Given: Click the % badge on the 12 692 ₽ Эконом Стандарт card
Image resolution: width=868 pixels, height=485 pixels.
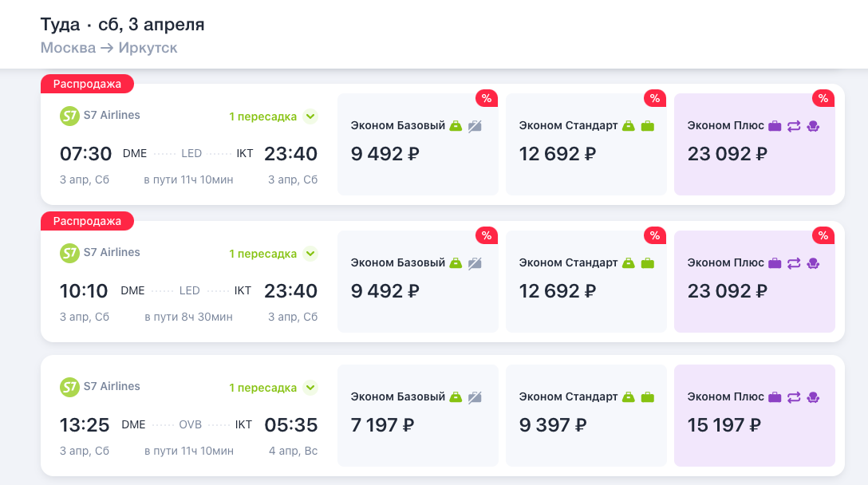Looking at the screenshot, I should pos(654,98).
